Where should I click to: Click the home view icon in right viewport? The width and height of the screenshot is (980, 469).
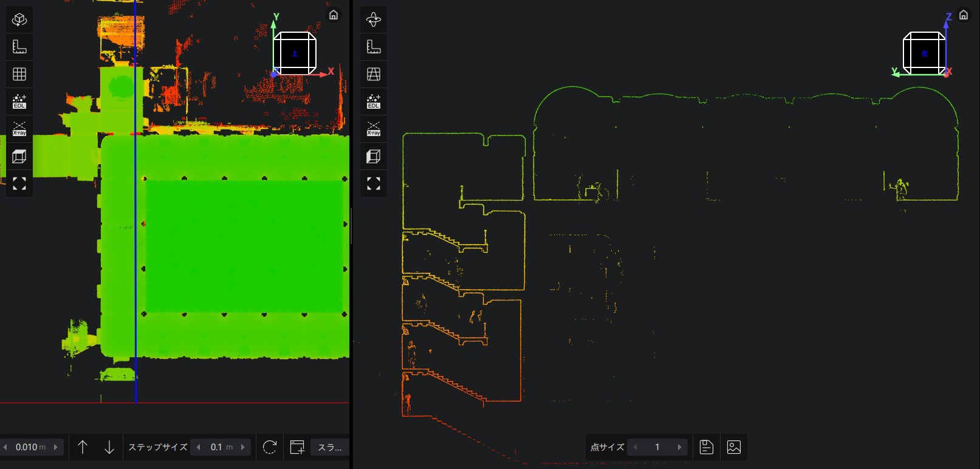(x=964, y=15)
